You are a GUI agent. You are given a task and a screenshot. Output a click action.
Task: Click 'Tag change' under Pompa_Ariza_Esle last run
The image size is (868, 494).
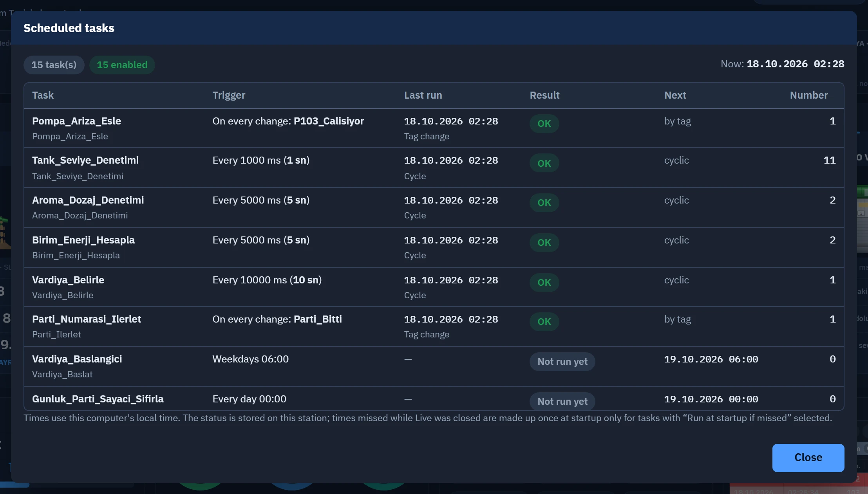click(x=427, y=136)
